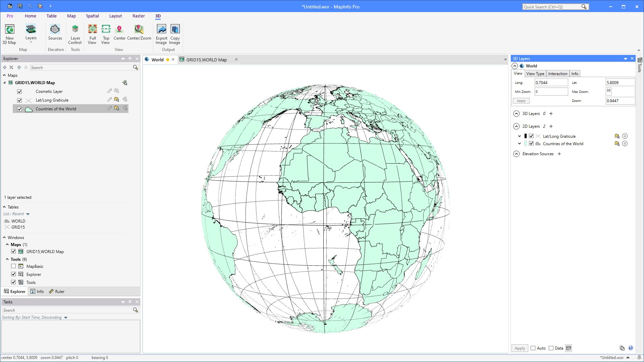
Task: Select the Top View tool
Action: [106, 34]
